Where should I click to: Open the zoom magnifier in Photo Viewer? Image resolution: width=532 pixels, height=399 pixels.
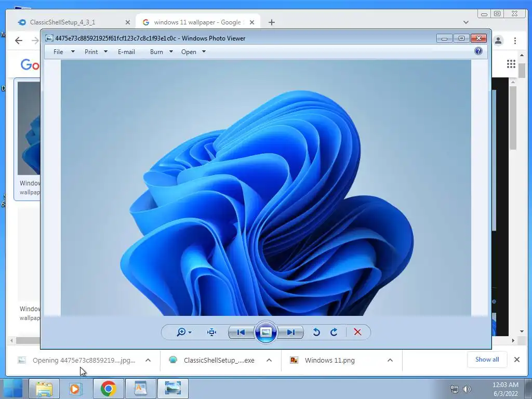[x=181, y=332]
